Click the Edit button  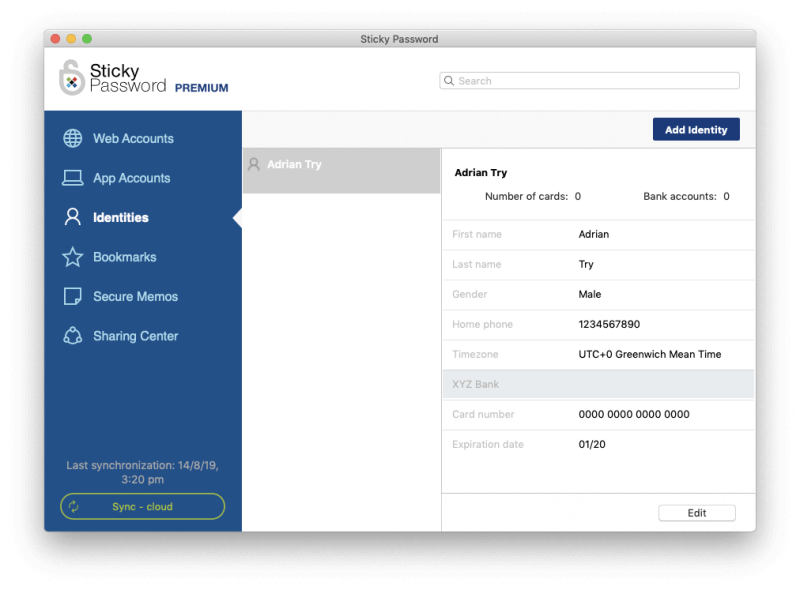tap(696, 513)
